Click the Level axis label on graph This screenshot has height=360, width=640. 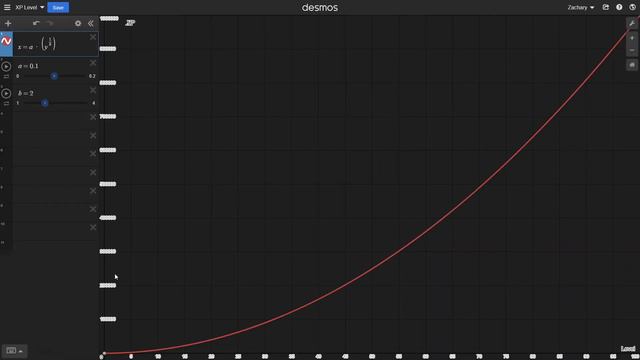tap(628, 349)
